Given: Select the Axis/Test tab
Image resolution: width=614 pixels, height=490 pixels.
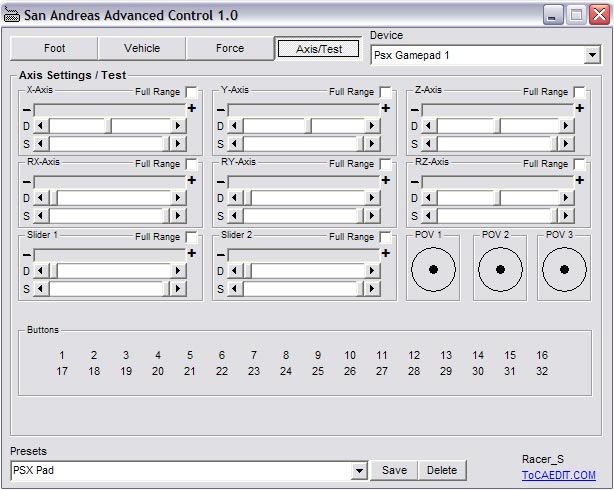Looking at the screenshot, I should click(x=318, y=49).
